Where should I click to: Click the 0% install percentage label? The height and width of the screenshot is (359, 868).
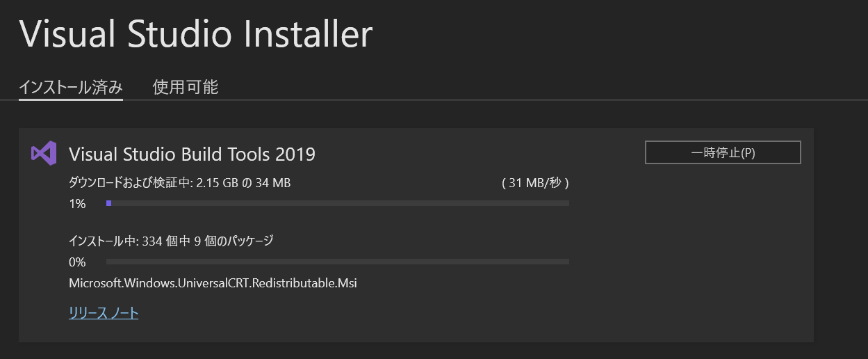[x=77, y=262]
